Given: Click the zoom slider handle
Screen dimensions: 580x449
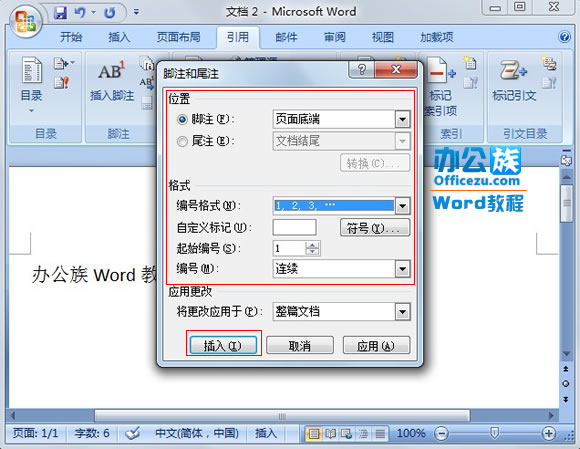Looking at the screenshot, I should pyautogui.click(x=494, y=432).
